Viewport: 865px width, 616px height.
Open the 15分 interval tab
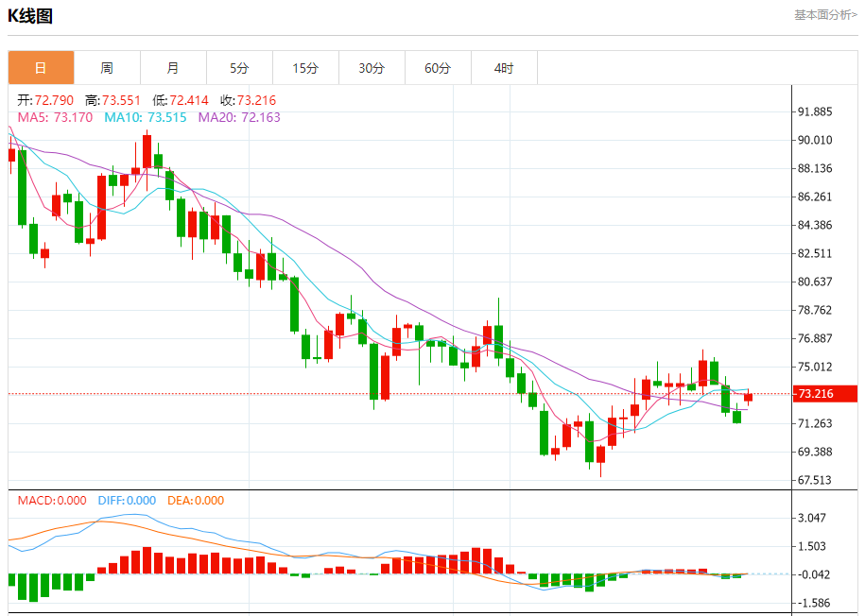pyautogui.click(x=305, y=68)
